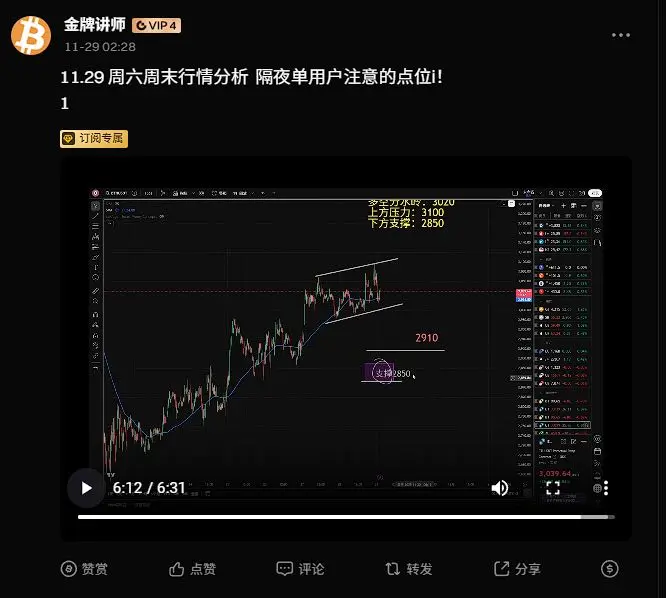Mute the video using speaker icon
This screenshot has width=666, height=598.
coord(500,488)
